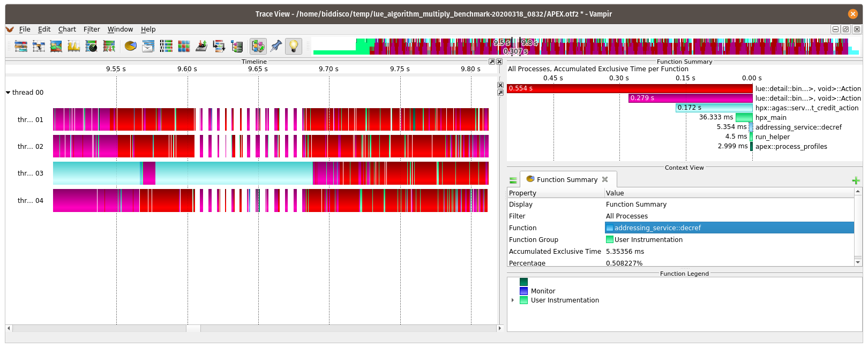The height and width of the screenshot is (348, 868).
Task: Collapse the thread 00 group arrow
Action: (x=8, y=93)
